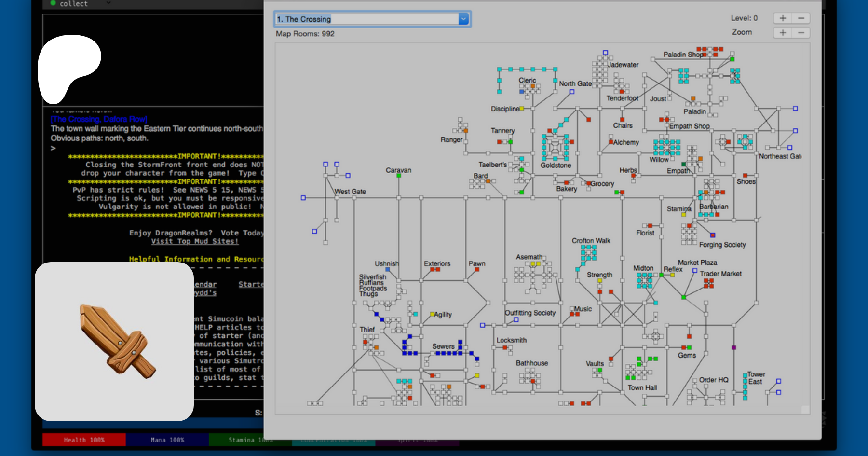Click the Mana 100% status bar

167,440
